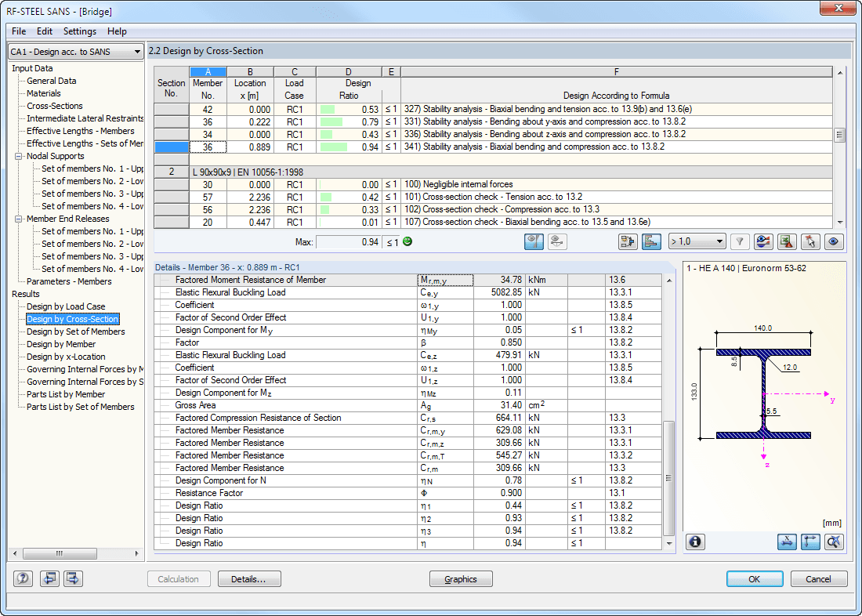The image size is (862, 616).
Task: Toggle the colored relation scales display
Action: coord(651,241)
